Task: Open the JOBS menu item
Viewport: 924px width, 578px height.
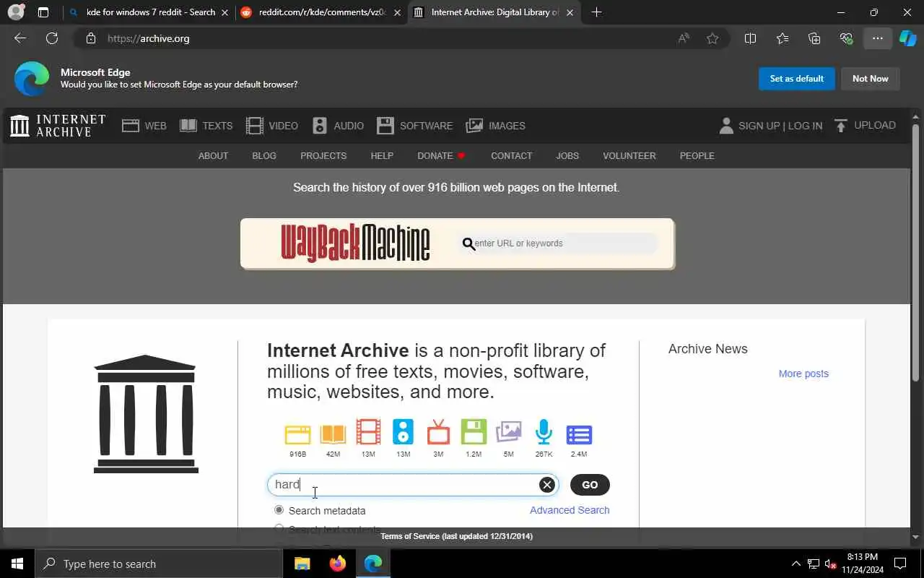Action: coord(567,155)
